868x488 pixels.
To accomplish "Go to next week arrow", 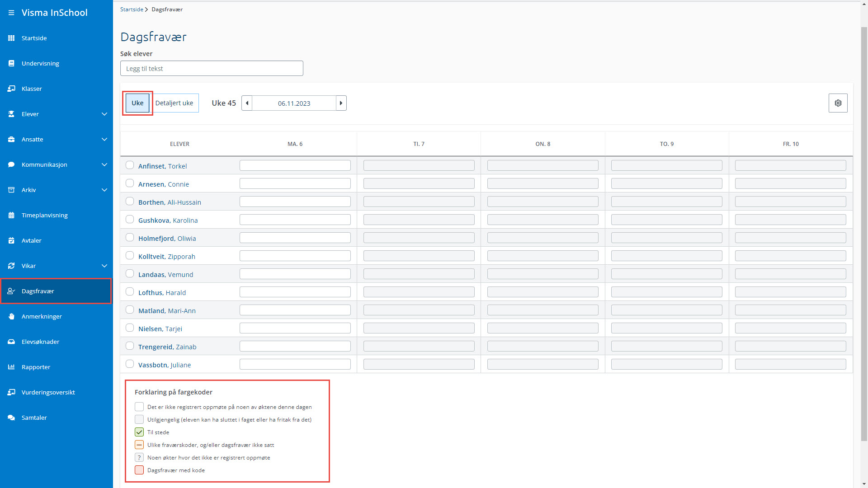I will coord(341,103).
